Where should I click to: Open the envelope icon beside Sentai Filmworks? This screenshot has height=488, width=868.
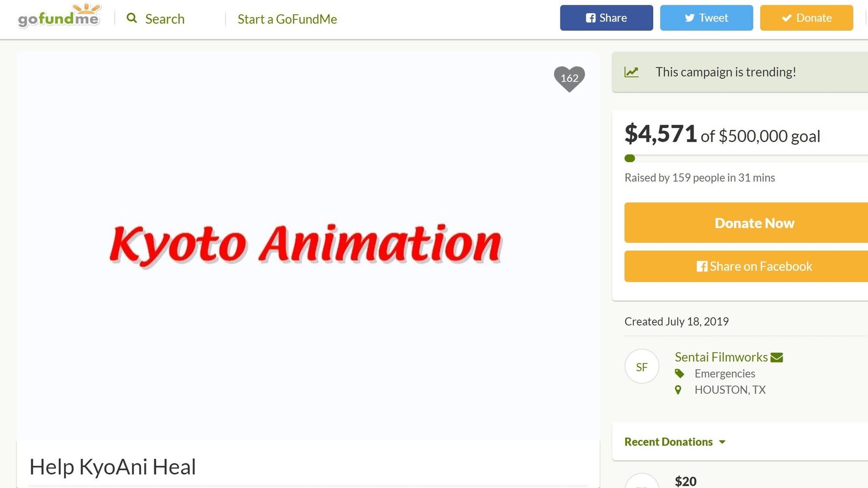coord(777,357)
